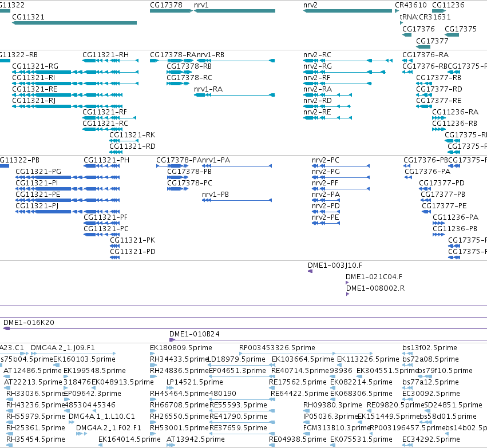
Task: Select the CG17378-RC transcript glyph
Action: (177, 84)
